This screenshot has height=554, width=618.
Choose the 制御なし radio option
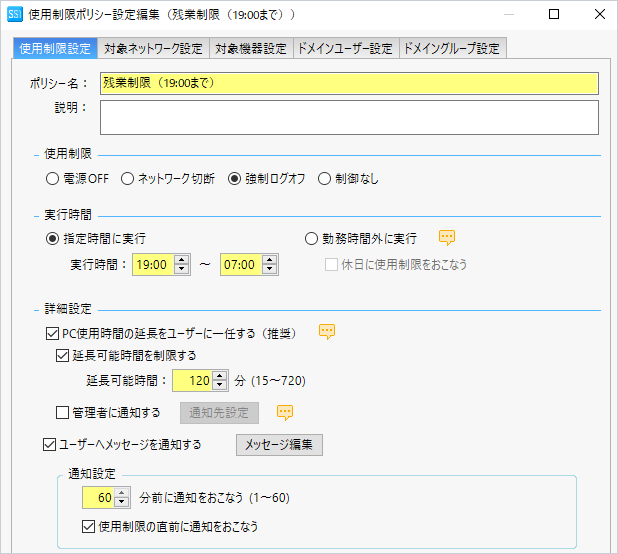[324, 179]
